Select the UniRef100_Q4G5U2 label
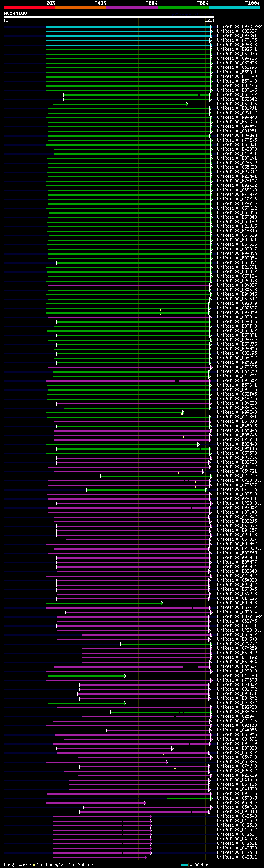 pyautogui.click(x=237, y=857)
